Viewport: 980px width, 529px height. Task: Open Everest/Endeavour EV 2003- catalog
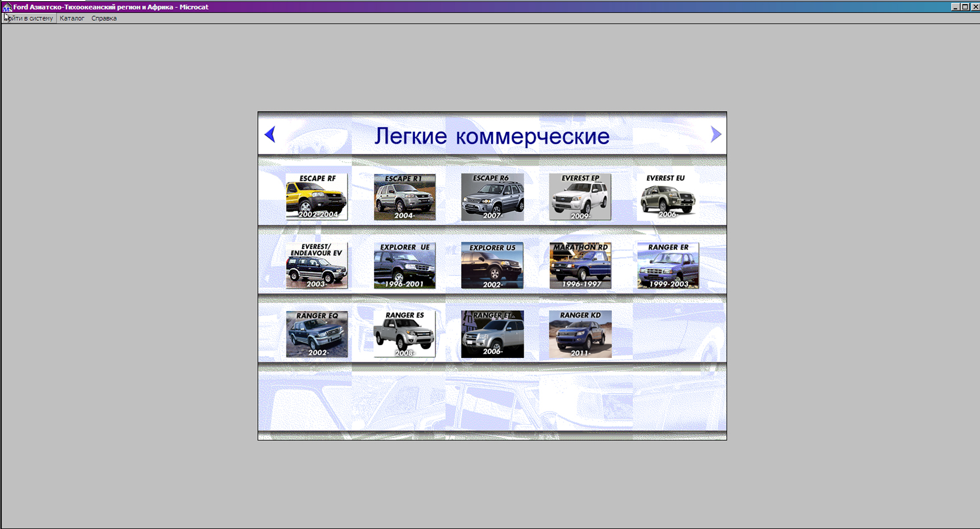coord(317,266)
